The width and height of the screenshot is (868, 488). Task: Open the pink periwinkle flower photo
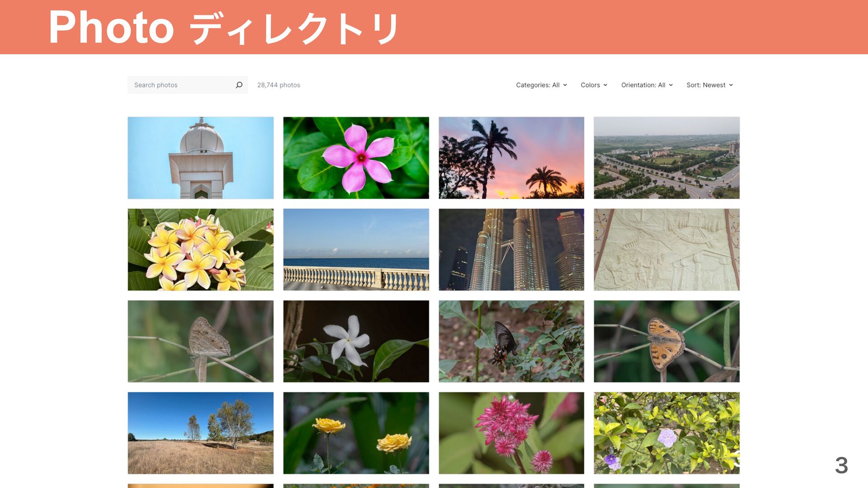[x=356, y=158]
